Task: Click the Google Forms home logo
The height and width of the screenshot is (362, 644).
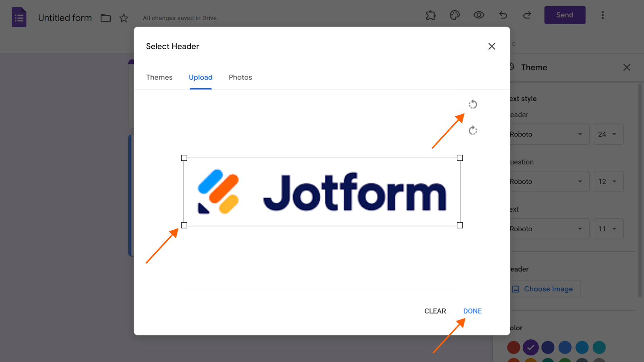Action: [x=19, y=17]
